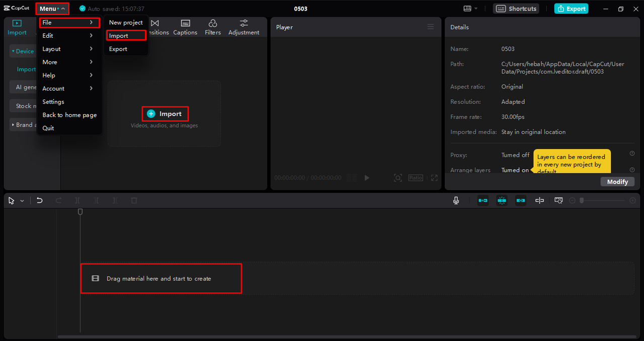The width and height of the screenshot is (644, 341).
Task: Click the blue Export button
Action: coord(571,9)
